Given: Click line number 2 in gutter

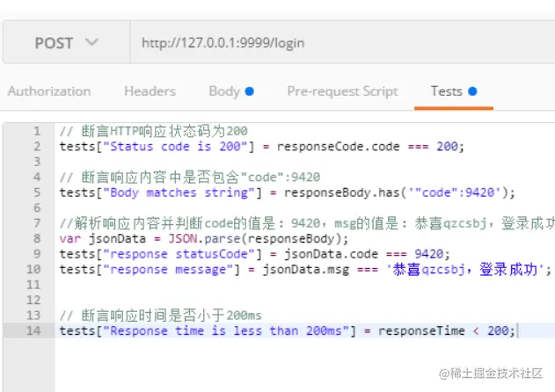Looking at the screenshot, I should 37,147.
